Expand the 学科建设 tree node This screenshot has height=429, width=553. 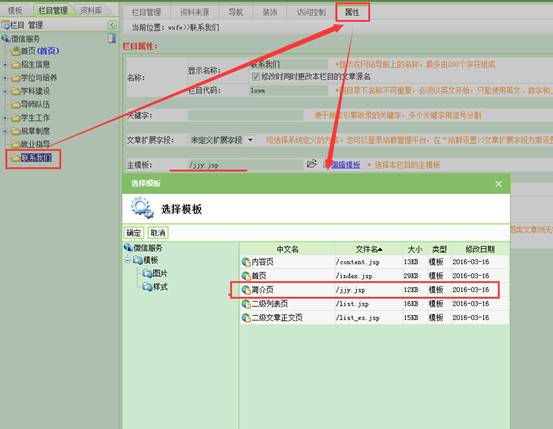point(5,91)
